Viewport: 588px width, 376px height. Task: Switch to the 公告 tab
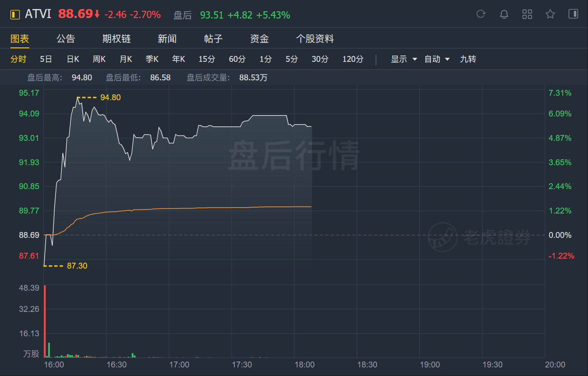click(x=65, y=39)
